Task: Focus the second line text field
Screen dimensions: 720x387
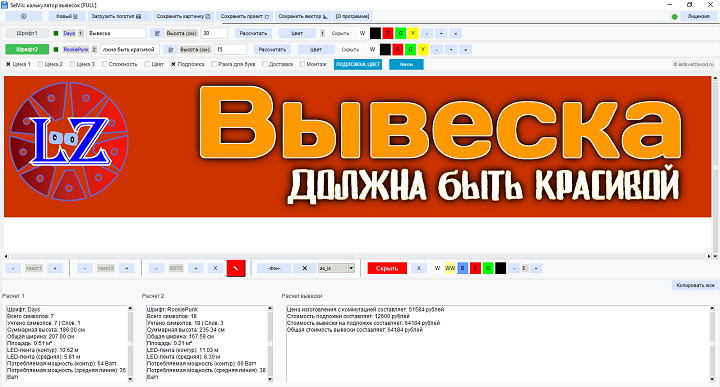Action: click(x=130, y=49)
